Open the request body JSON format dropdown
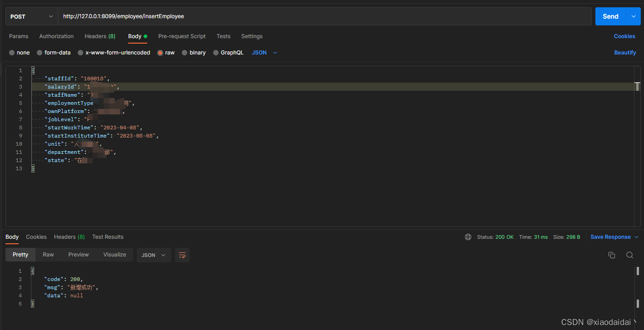The height and width of the screenshot is (330, 644). (265, 53)
